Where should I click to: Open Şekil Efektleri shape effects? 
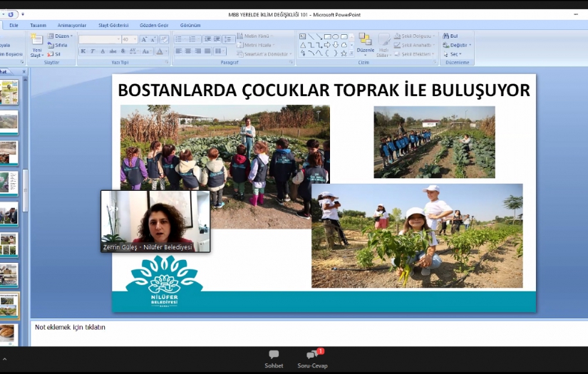414,54
